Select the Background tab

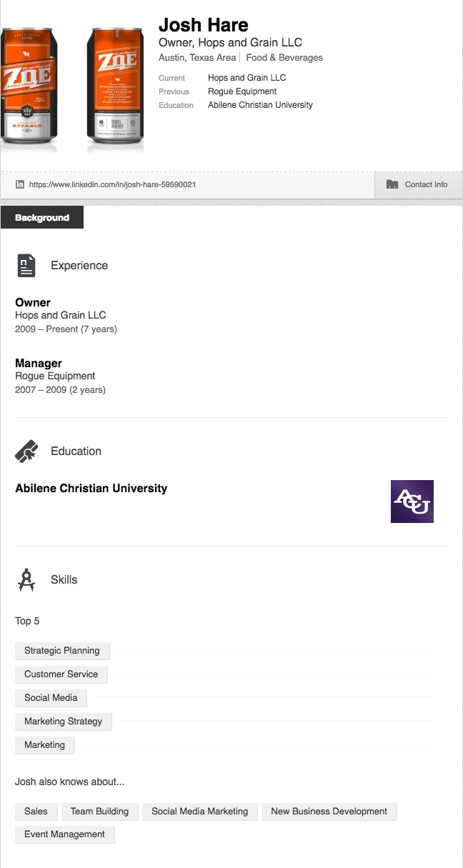[42, 218]
